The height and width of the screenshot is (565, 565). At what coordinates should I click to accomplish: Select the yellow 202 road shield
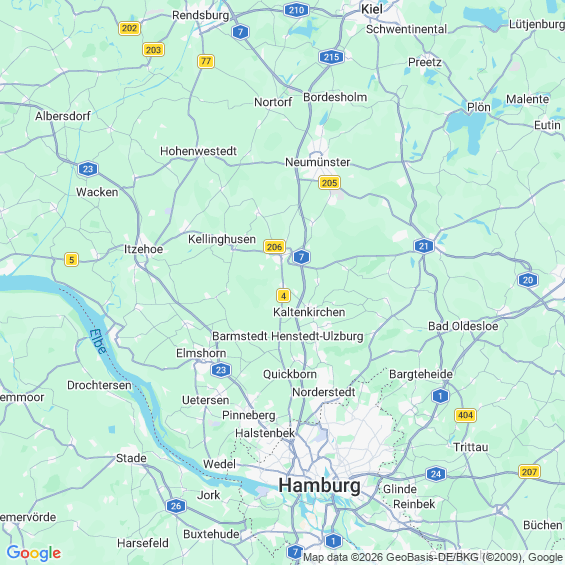129,28
